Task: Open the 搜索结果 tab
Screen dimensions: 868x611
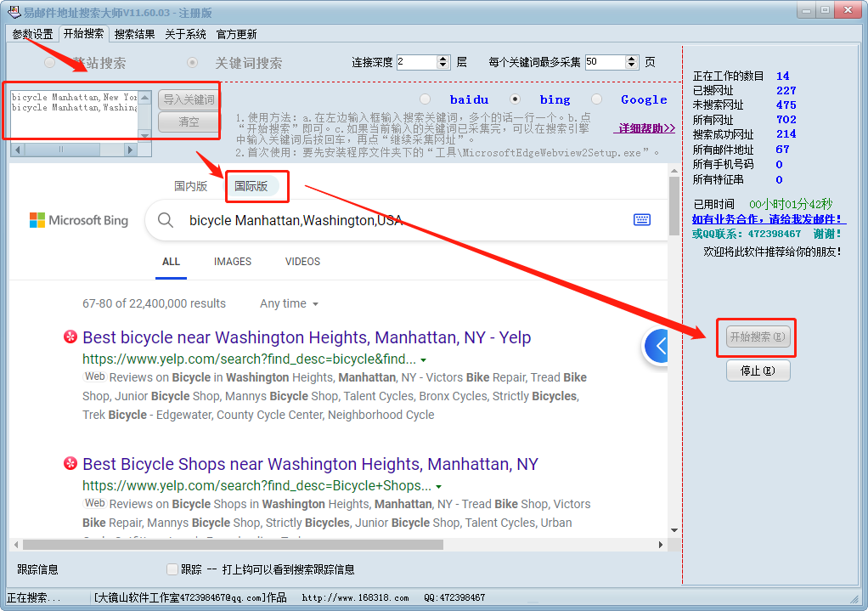Action: coord(134,34)
